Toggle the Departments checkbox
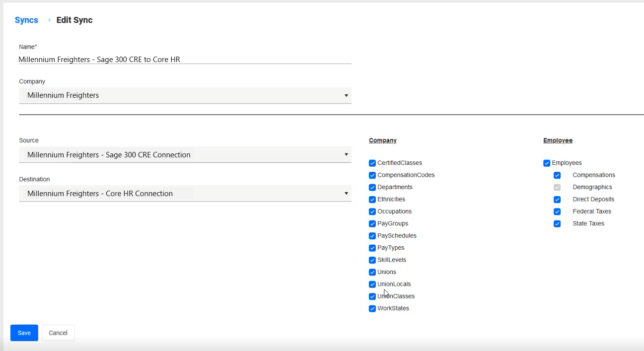644x351 pixels. pos(372,187)
